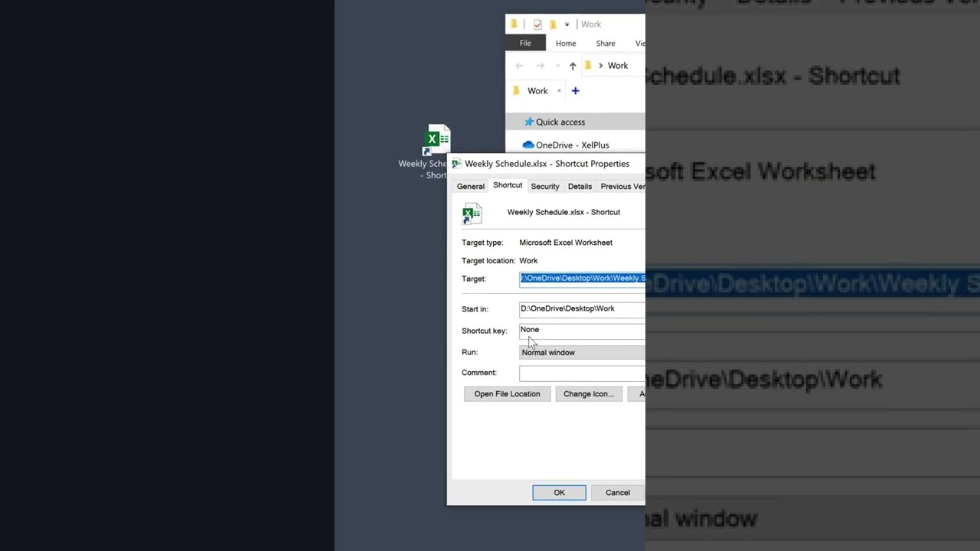Click the Explorer Forward arrow

pyautogui.click(x=541, y=66)
